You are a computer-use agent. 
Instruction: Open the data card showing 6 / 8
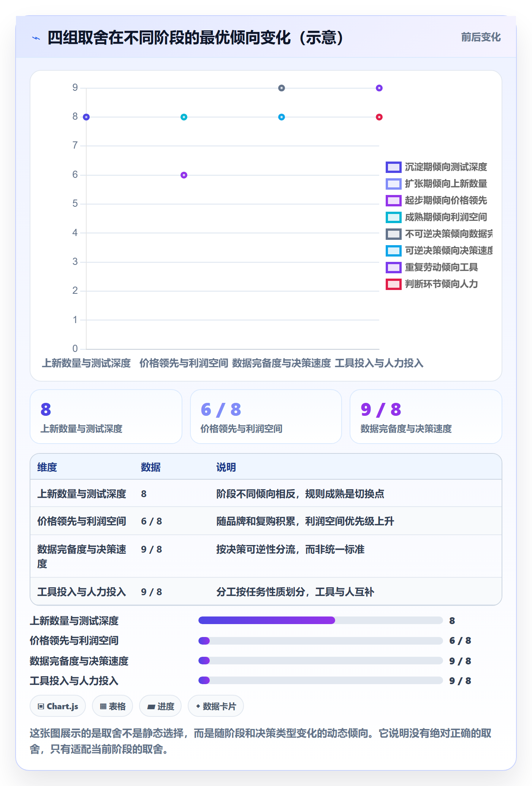click(x=266, y=417)
